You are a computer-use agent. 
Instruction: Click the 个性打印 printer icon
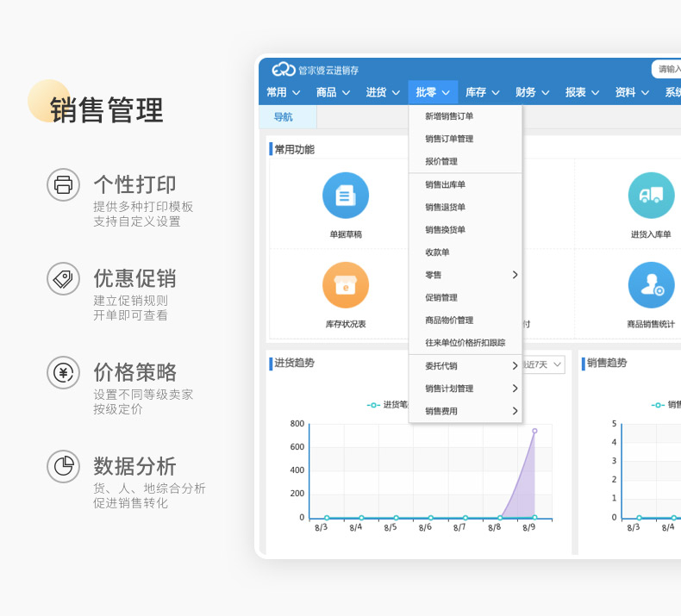[63, 184]
